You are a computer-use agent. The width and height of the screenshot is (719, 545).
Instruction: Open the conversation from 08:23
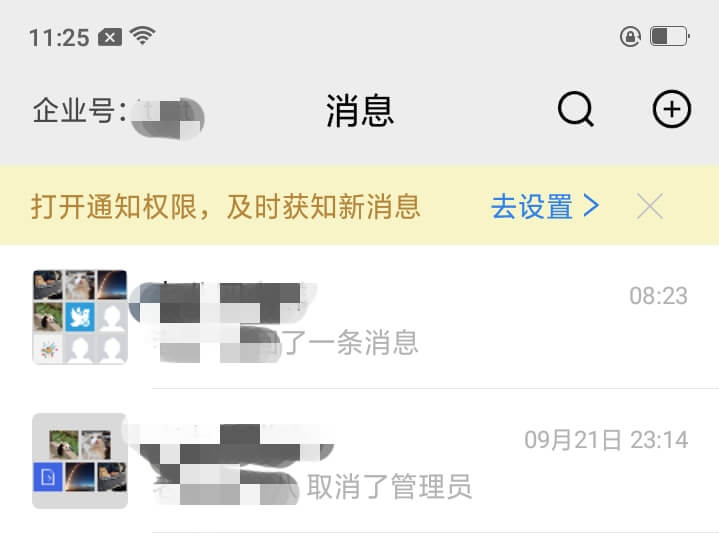click(x=360, y=317)
